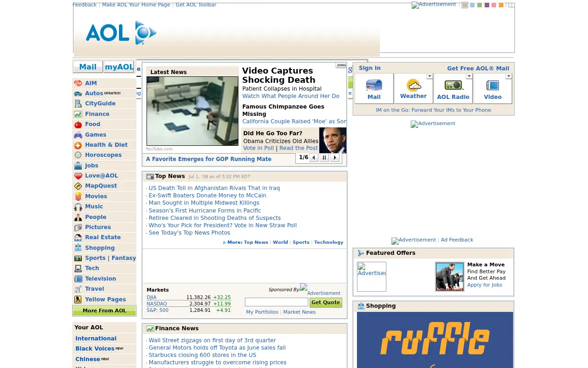This screenshot has height=368, width=588.
Task: Click the stock quote input field
Action: [277, 302]
